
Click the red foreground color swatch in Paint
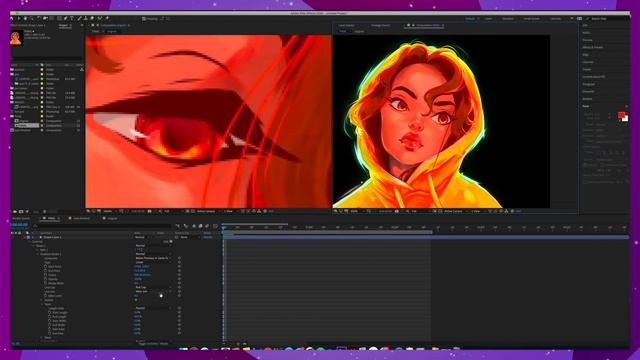click(621, 115)
